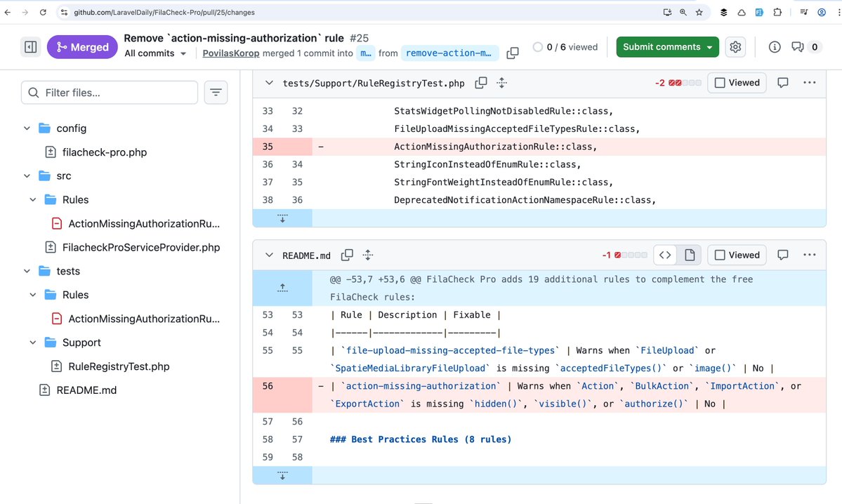This screenshot has width=842, height=504.
Task: Click inside the Filter files input
Action: point(109,92)
